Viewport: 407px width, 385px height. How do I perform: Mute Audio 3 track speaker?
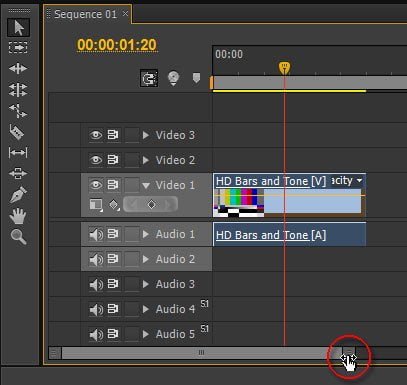(96, 285)
